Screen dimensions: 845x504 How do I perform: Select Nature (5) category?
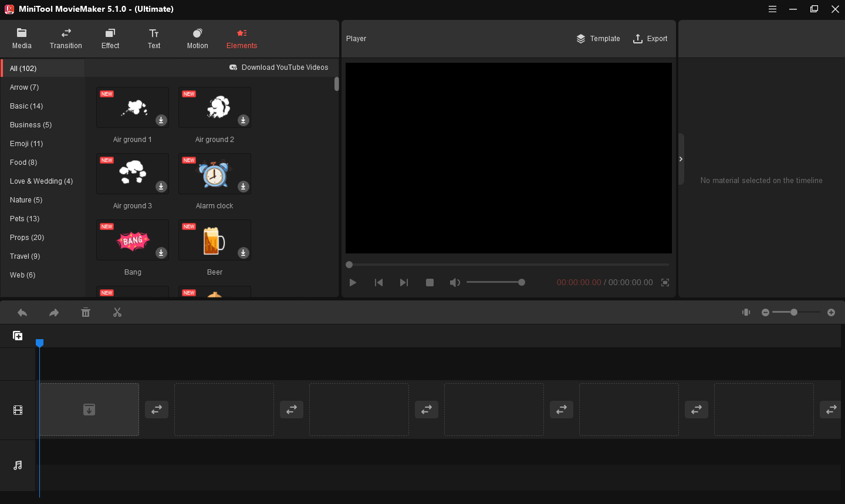(43, 200)
